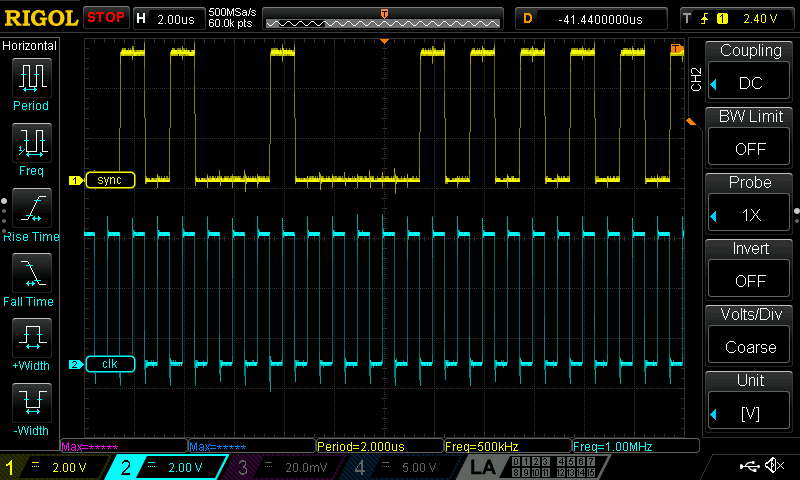This screenshot has width=800, height=480.
Task: Click the USB connection icon
Action: click(x=748, y=466)
